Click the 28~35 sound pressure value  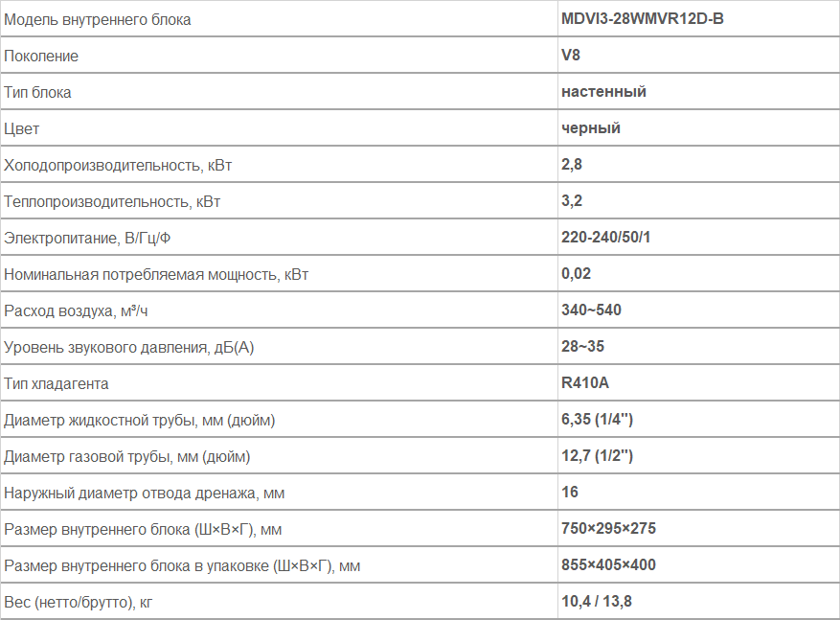(583, 347)
